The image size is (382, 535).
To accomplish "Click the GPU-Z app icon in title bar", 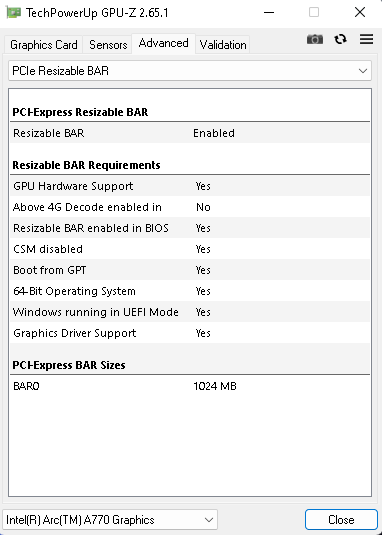I will pos(13,13).
